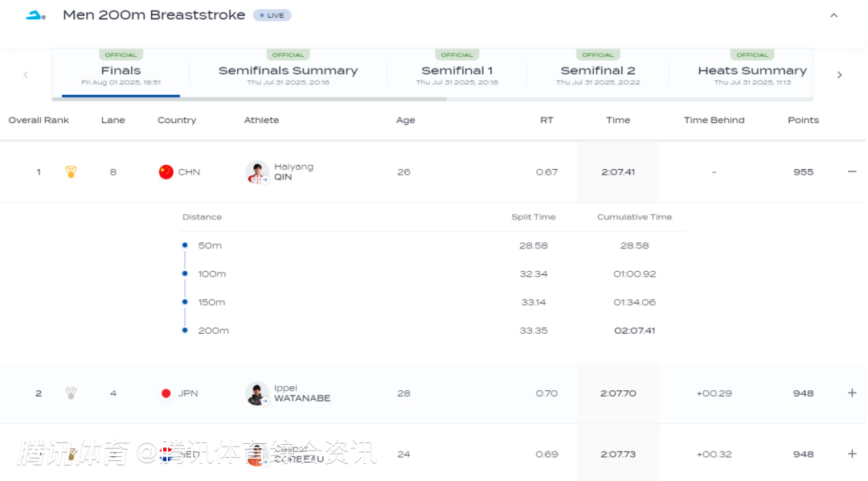
Task: Expand the third-place NED swimmer's splits
Action: tap(852, 454)
